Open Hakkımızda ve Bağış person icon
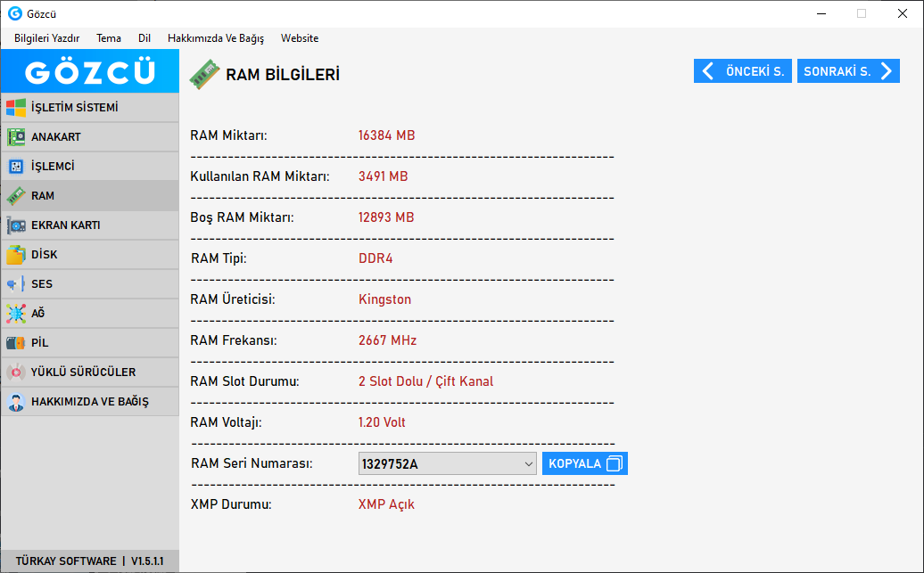The width and height of the screenshot is (924, 573). tap(16, 402)
